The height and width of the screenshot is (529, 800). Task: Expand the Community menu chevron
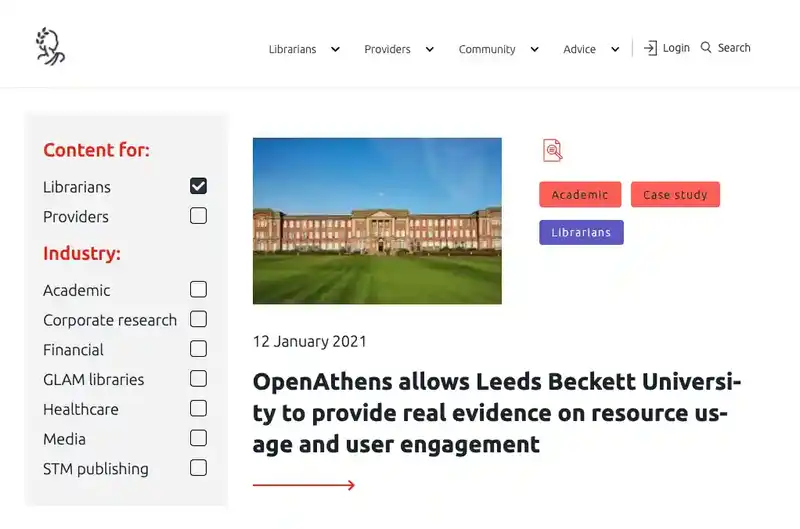click(534, 49)
